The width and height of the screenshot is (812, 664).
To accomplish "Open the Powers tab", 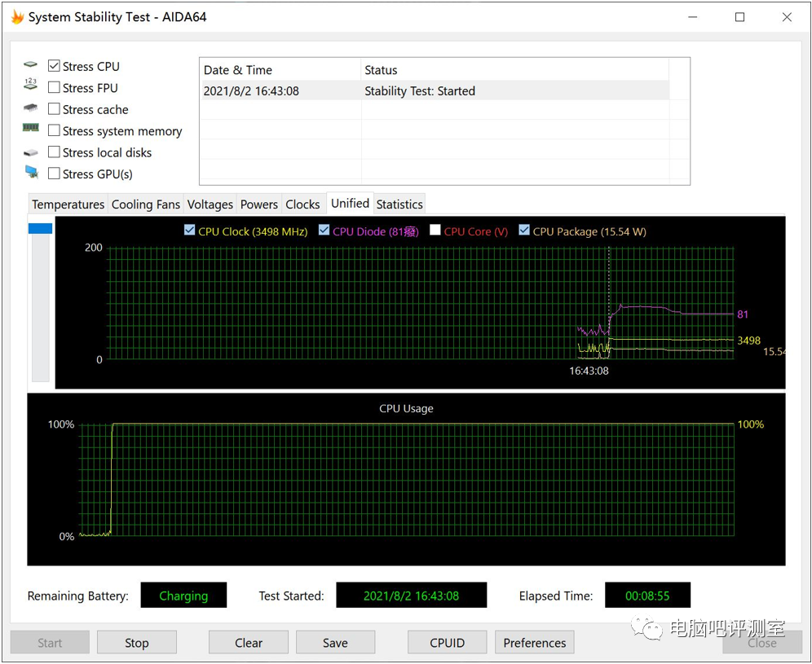I will tap(259, 204).
